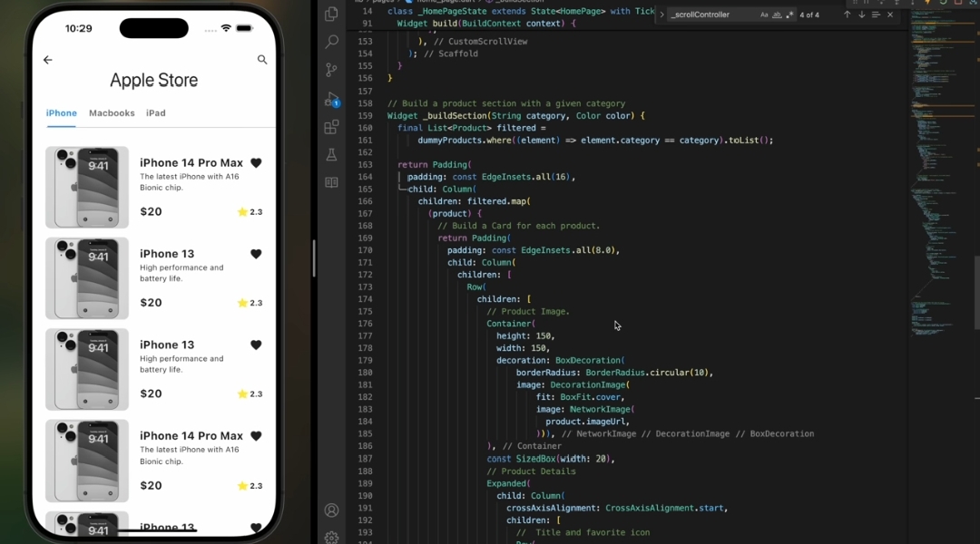Viewport: 980px width, 544px height.
Task: Click "crossAxisAlignment: CrossAxisAlignment.start," line
Action: click(617, 509)
